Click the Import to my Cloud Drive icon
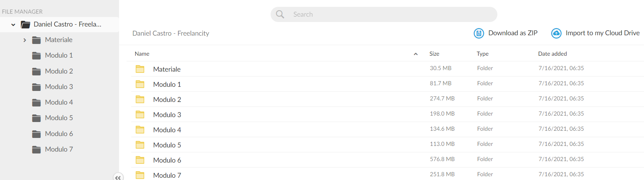This screenshot has width=644, height=180. pyautogui.click(x=556, y=33)
